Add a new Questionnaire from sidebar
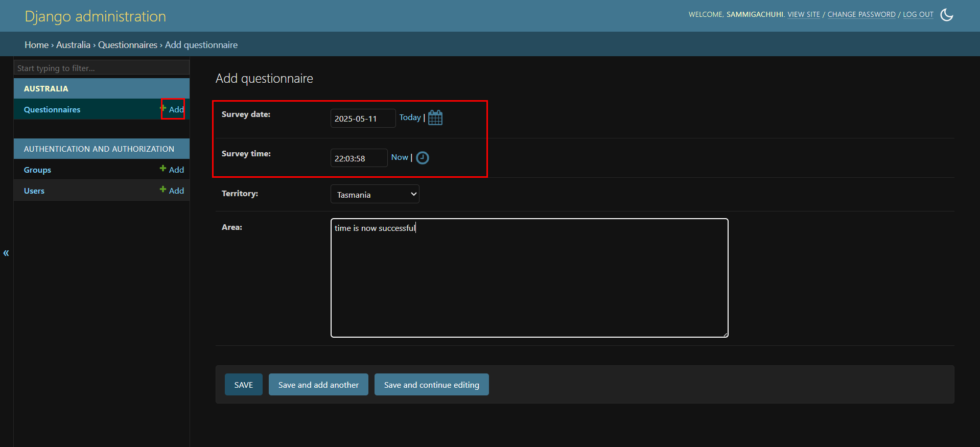 click(176, 109)
